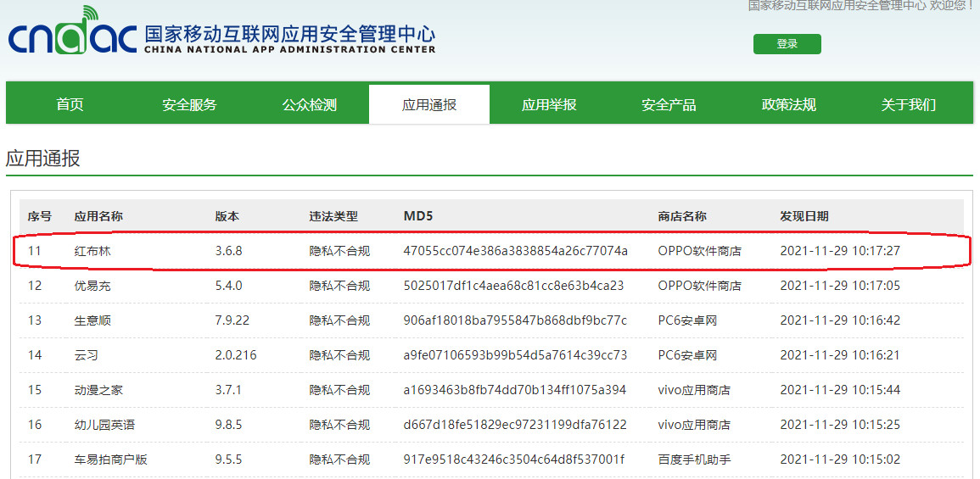Image resolution: width=980 pixels, height=479 pixels.
Task: Open 安全产品 navigation item
Action: (x=669, y=104)
